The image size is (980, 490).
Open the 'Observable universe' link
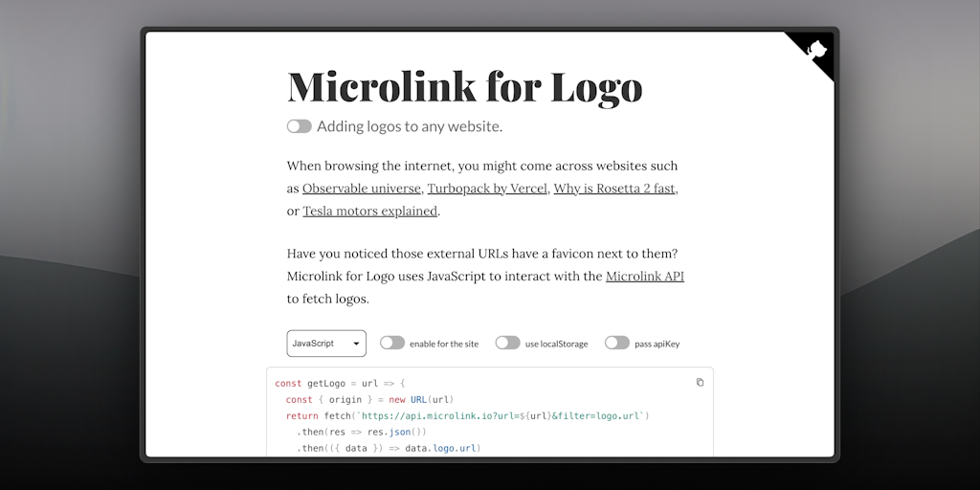(361, 189)
